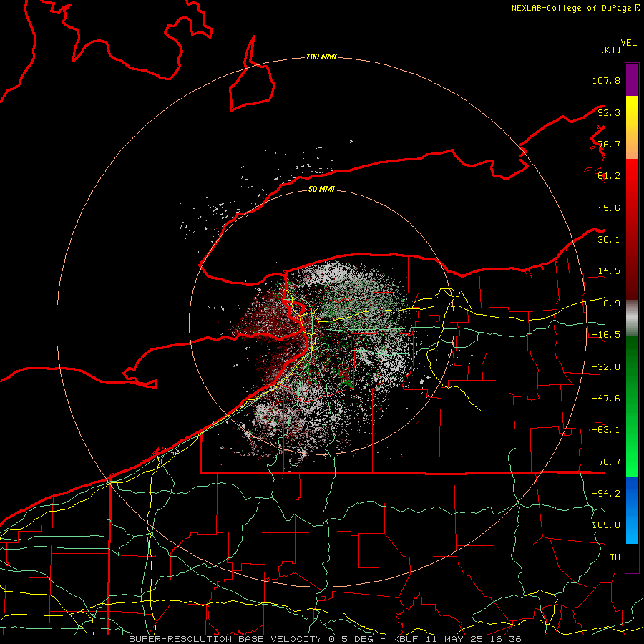
Task: Click the -47.6 scale value
Action: [x=606, y=399]
